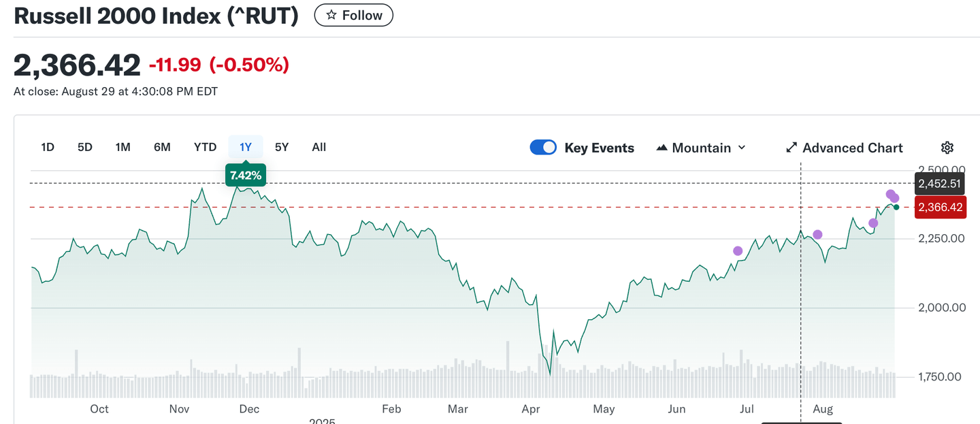Image resolution: width=980 pixels, height=424 pixels.
Task: Click the red 2,366.42 price label
Action: pyautogui.click(x=940, y=208)
